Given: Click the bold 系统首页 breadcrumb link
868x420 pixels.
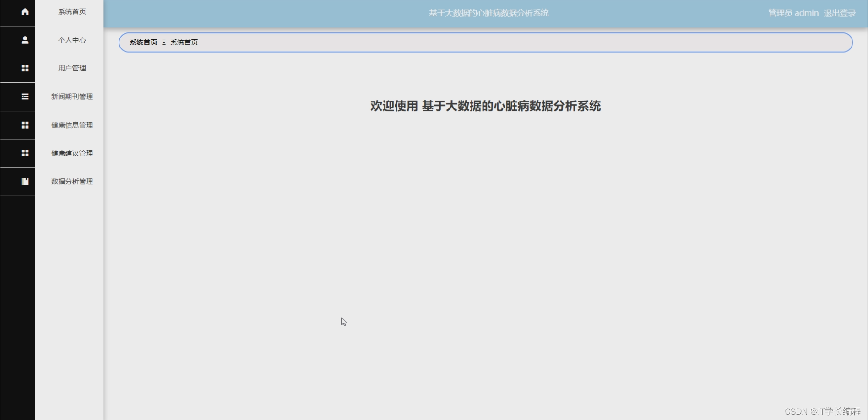Looking at the screenshot, I should pos(143,43).
